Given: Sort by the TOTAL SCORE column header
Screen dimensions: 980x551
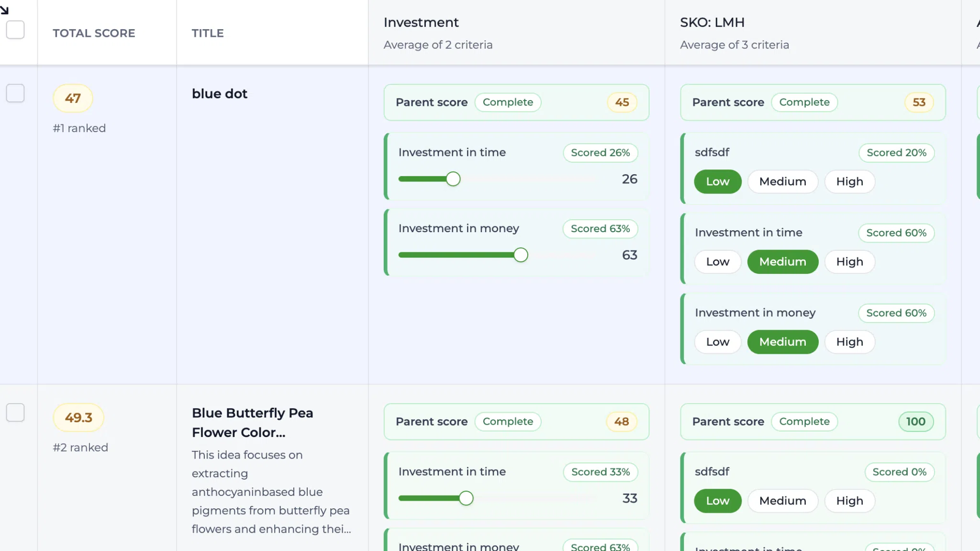Looking at the screenshot, I should (x=94, y=33).
